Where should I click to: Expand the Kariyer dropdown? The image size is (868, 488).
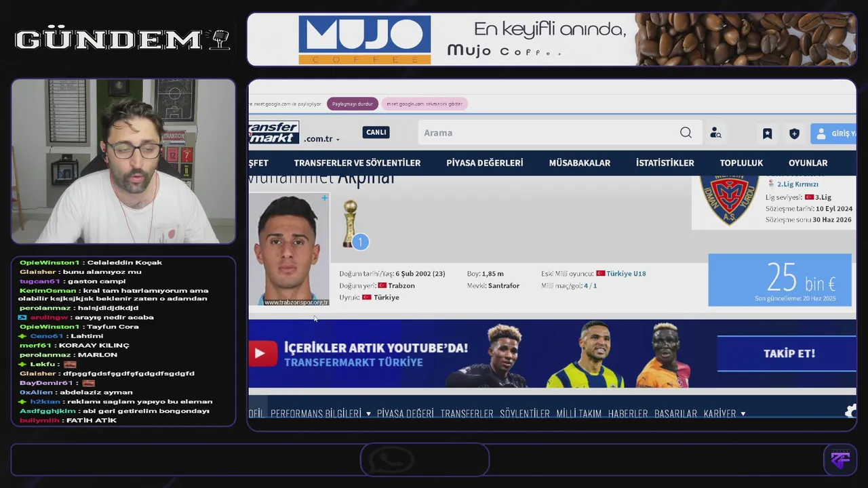pyautogui.click(x=724, y=413)
